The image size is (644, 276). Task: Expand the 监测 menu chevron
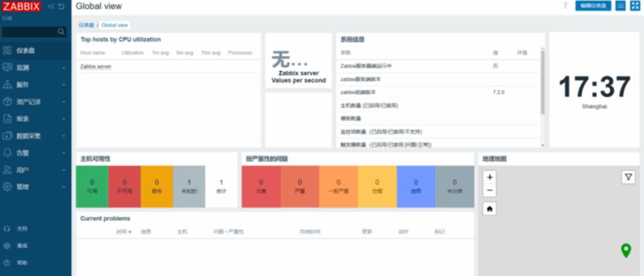64,68
